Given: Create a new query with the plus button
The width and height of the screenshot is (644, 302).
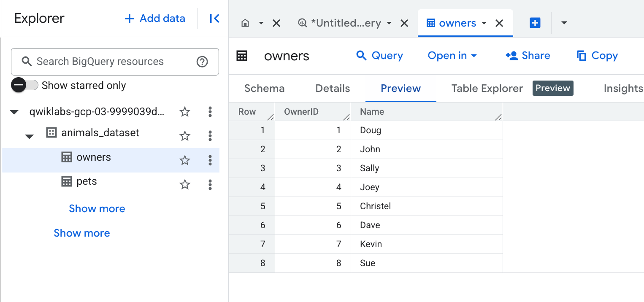Looking at the screenshot, I should (x=535, y=23).
